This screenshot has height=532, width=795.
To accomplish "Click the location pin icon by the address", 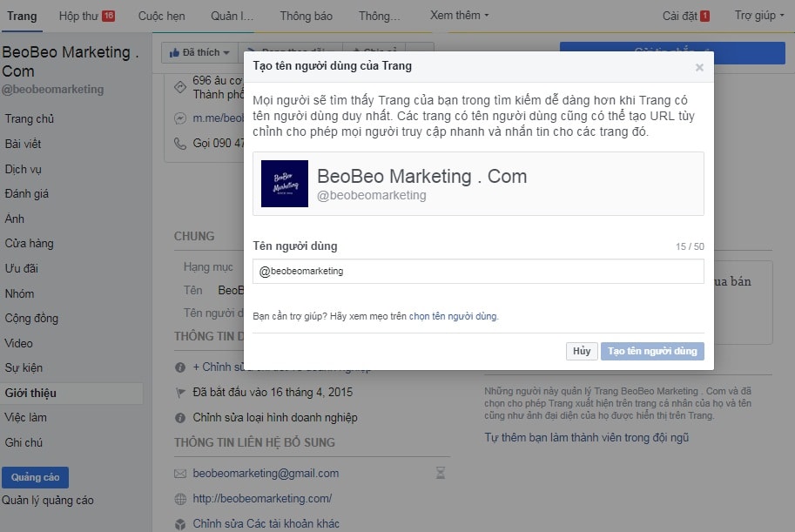I will pos(180,86).
